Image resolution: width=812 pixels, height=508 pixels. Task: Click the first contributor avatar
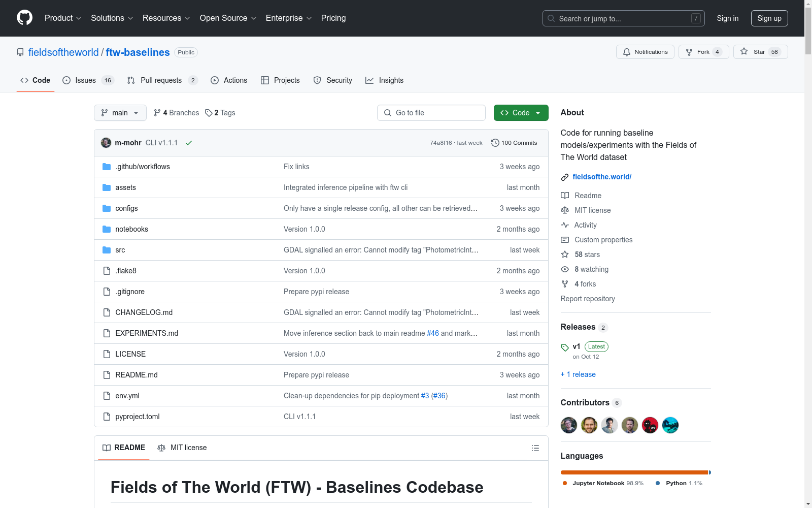[569, 425]
